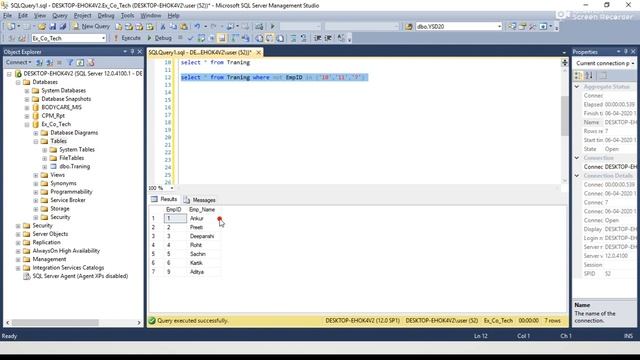
Task: Open the File menu
Action: 7,16
